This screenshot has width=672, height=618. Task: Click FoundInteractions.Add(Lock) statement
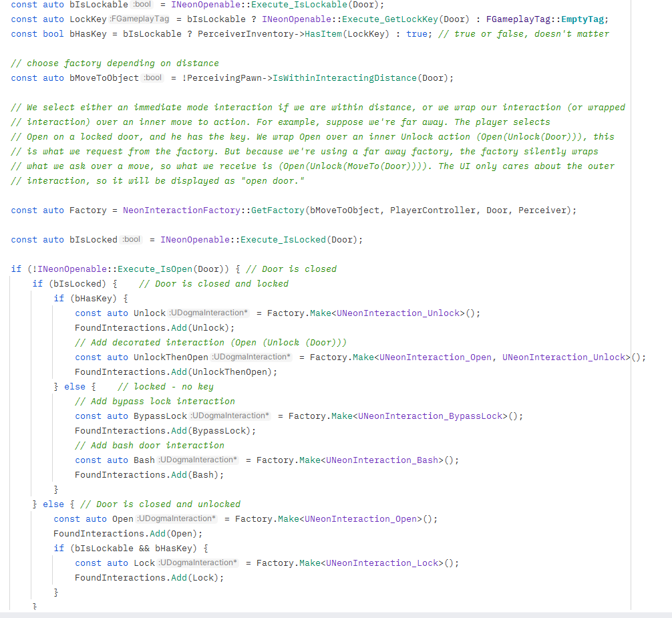150,578
